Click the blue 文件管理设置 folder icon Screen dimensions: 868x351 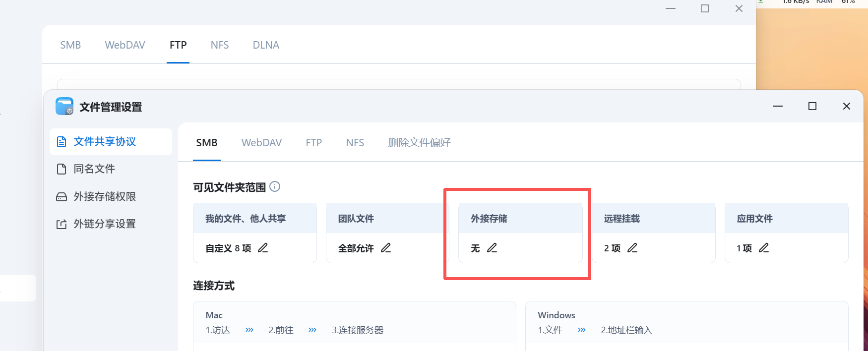click(x=64, y=106)
